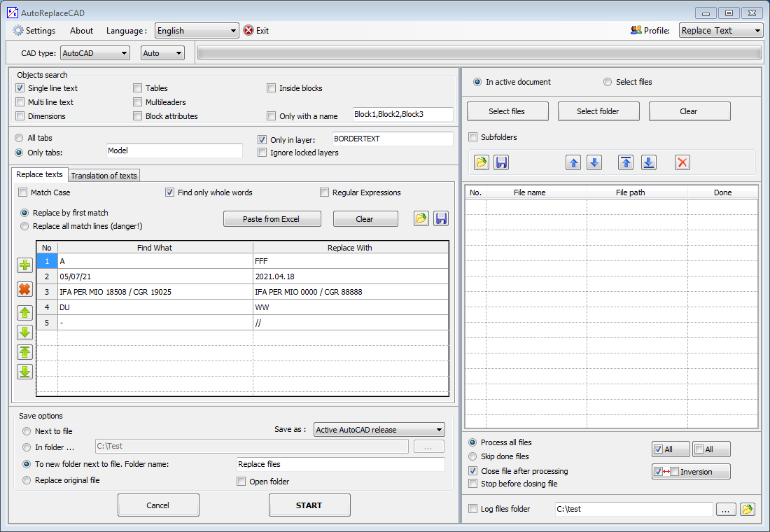Viewport: 770px width, 532px height.
Task: Click Select folder button
Action: pos(598,111)
